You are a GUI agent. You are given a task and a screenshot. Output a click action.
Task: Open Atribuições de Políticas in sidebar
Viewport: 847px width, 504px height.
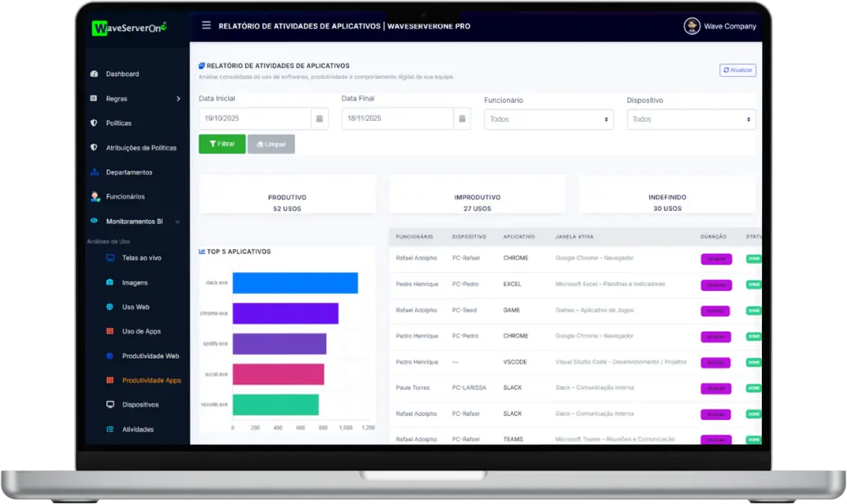[141, 148]
